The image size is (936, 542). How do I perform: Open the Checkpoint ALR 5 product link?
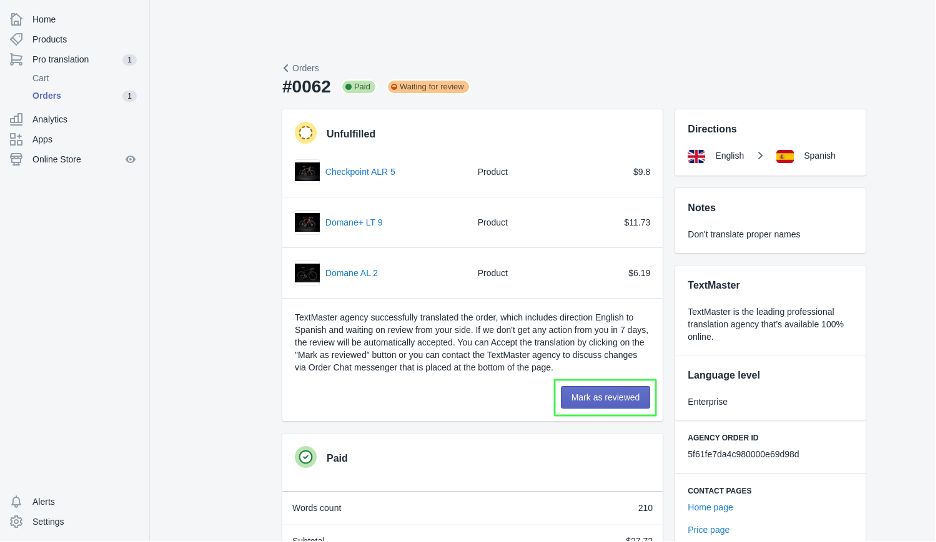(x=360, y=172)
